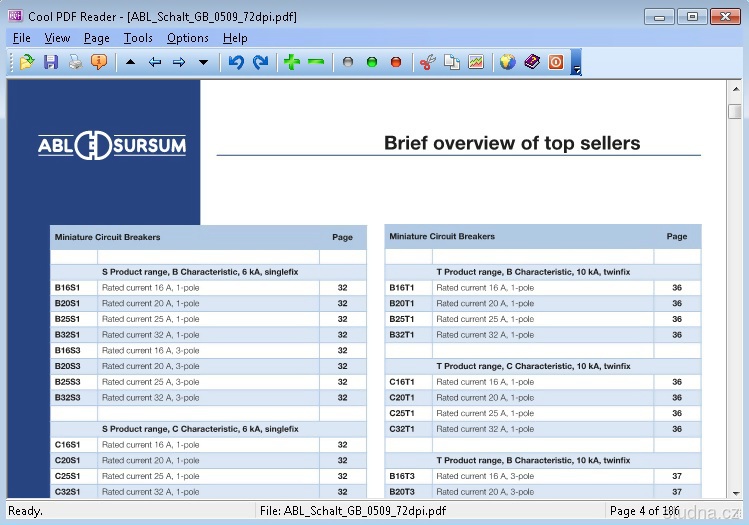Click the Zoom in green plus icon
This screenshot has height=525, width=749.
click(292, 62)
